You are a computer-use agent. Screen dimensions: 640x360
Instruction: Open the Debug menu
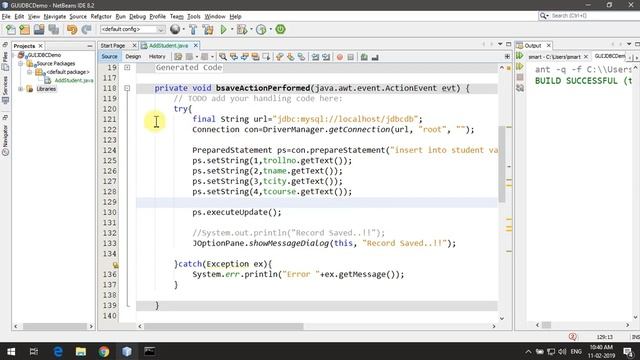pos(138,16)
